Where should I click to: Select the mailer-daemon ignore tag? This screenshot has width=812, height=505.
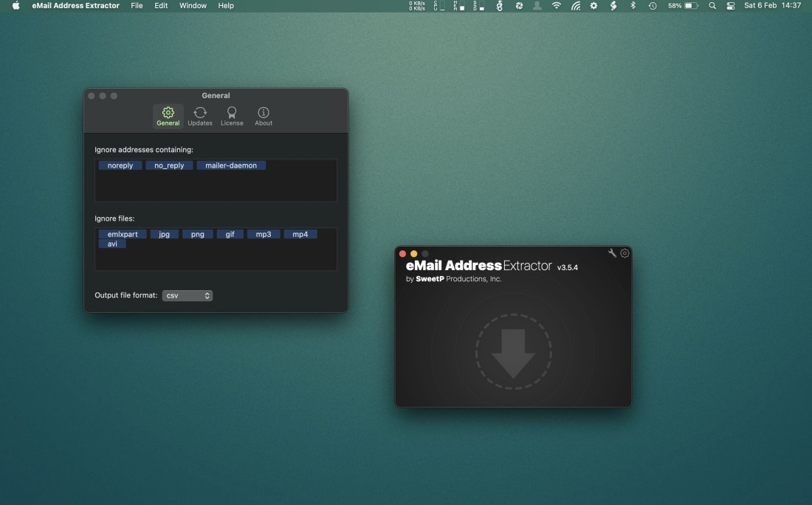coord(231,165)
